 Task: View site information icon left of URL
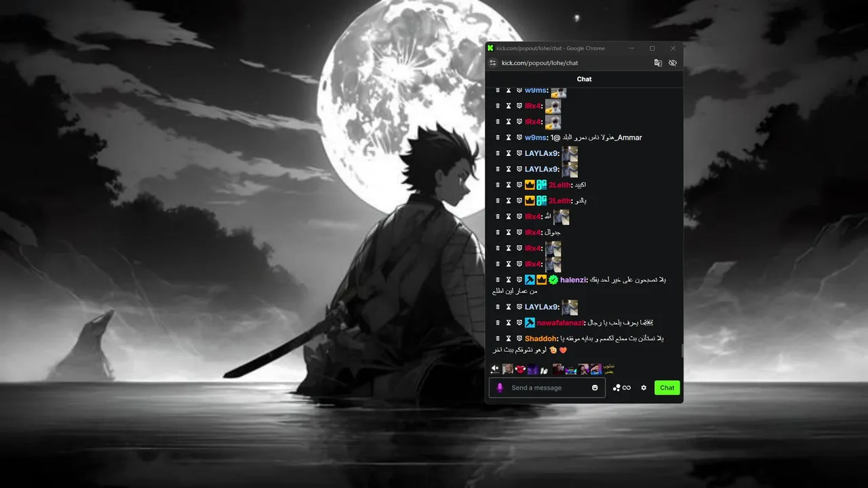[493, 63]
